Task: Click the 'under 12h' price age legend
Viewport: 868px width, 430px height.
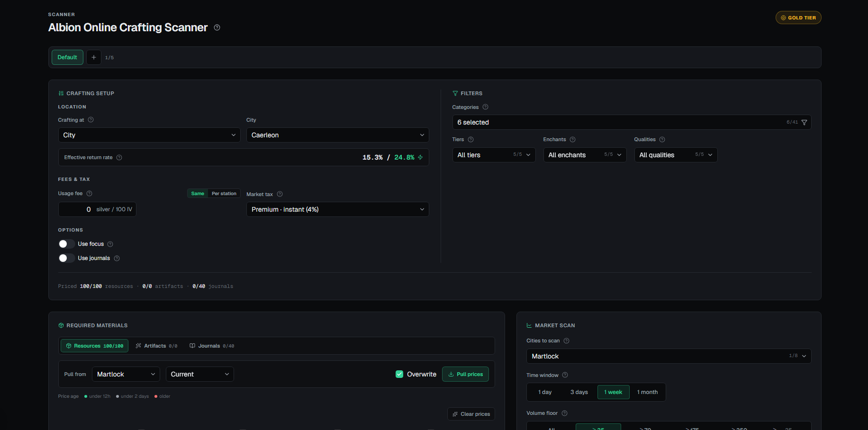Action: click(x=97, y=396)
